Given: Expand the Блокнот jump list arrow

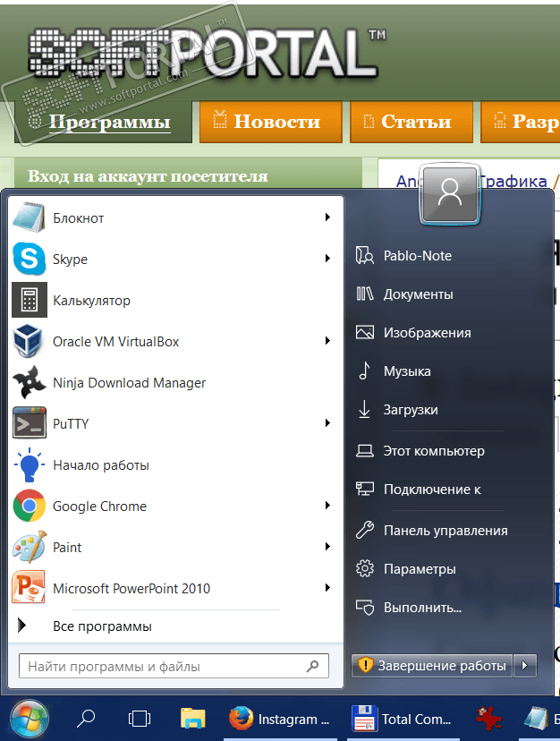Looking at the screenshot, I should (327, 217).
